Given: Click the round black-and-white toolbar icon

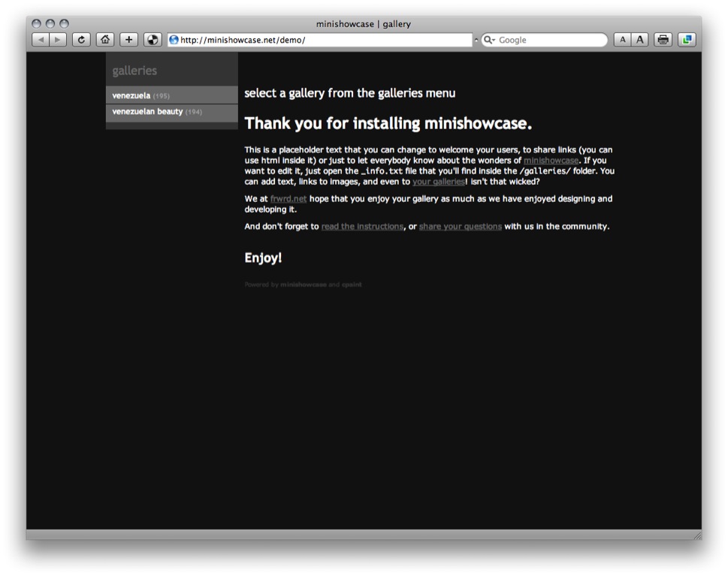Looking at the screenshot, I should pos(153,40).
